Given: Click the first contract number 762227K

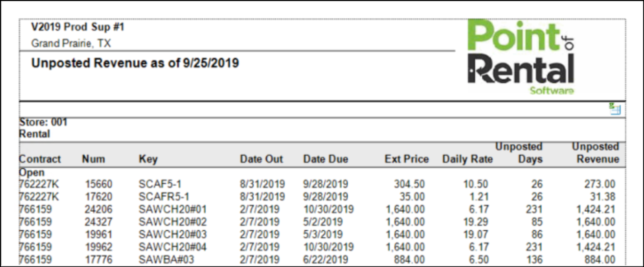Looking at the screenshot, I should click(x=39, y=184).
